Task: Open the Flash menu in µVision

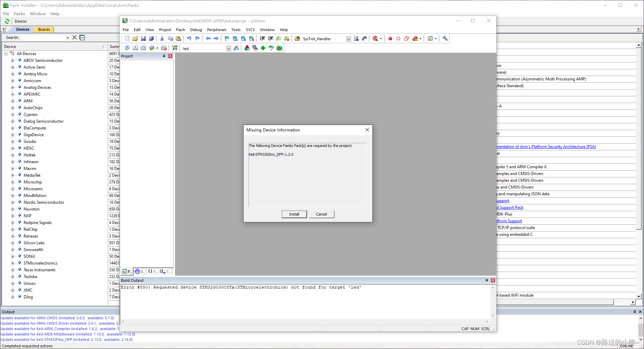Action: tap(180, 30)
